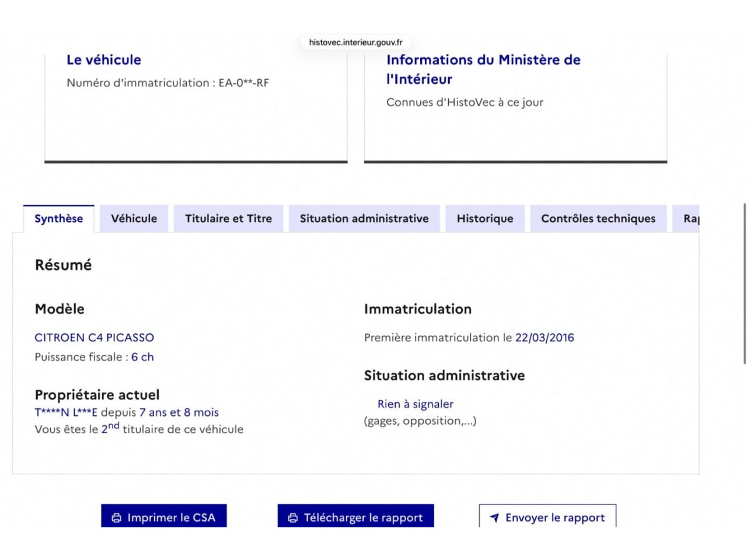Click the Le véhicule card heading
Viewport: 747px width, 560px height.
coord(104,60)
